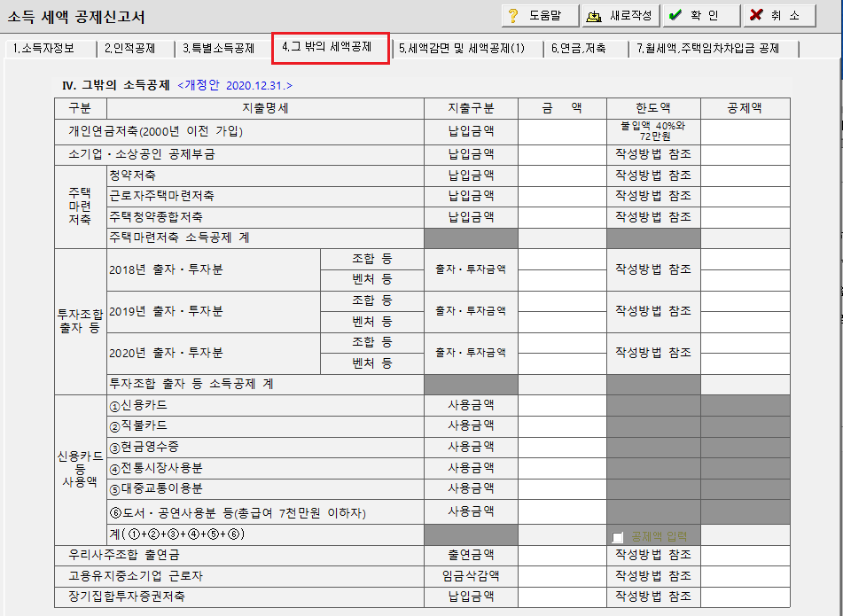Click the 계(①+②+③+④+⑤+⑥) row label

(177, 534)
